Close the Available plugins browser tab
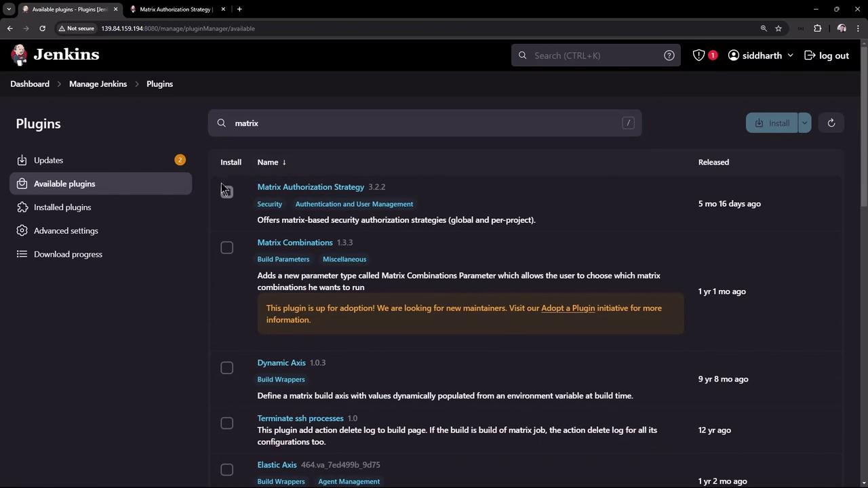Screen dimensions: 868x488 point(115,9)
